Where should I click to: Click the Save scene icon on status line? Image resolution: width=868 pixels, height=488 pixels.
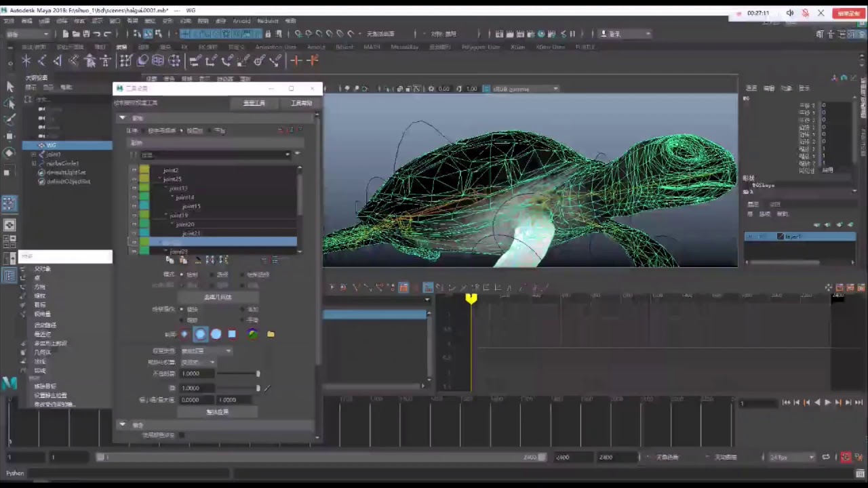pyautogui.click(x=86, y=34)
